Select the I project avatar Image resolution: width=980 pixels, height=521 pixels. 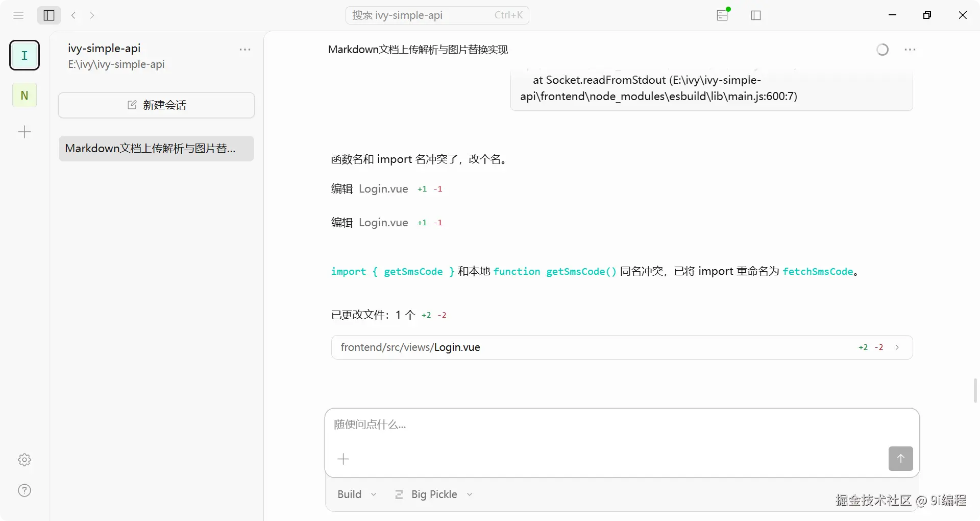24,55
